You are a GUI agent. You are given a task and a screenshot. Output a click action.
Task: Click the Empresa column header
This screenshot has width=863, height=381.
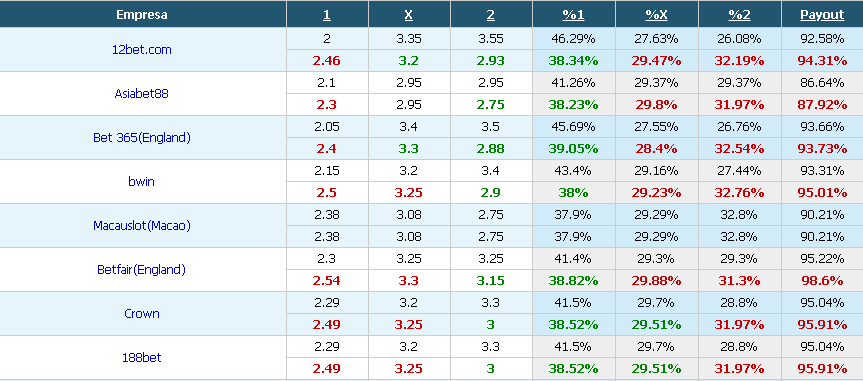pos(141,15)
